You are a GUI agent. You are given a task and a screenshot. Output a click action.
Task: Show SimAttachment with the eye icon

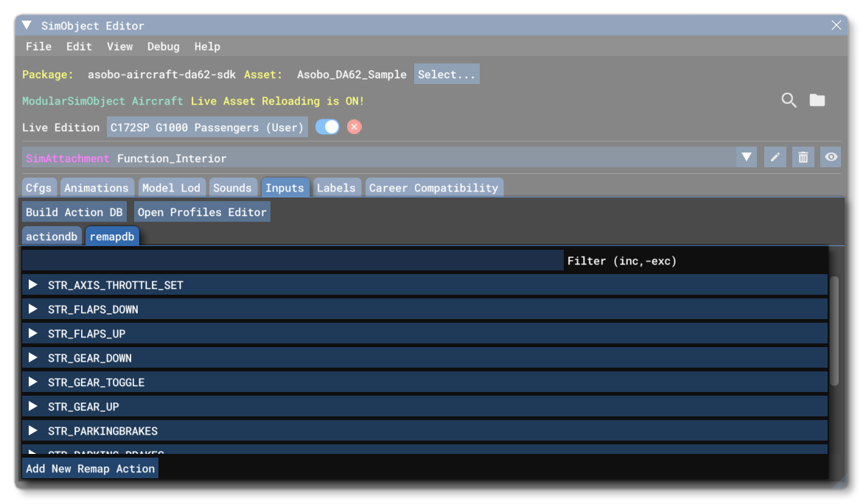tap(831, 157)
